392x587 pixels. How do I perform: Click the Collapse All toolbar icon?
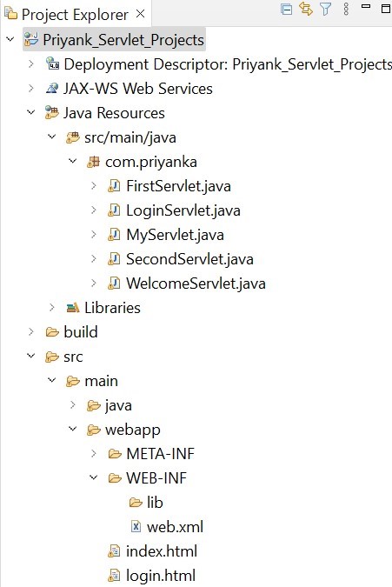point(287,9)
